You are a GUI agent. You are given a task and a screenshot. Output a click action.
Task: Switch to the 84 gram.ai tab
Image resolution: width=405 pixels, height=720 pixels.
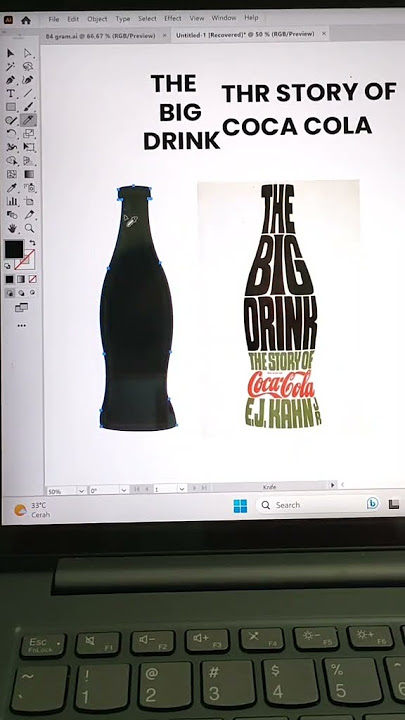pyautogui.click(x=100, y=36)
